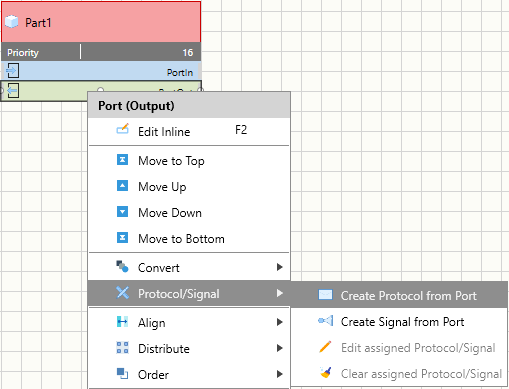Click the Move Up arrow icon
Screen dimensions: 509x389
(122, 186)
